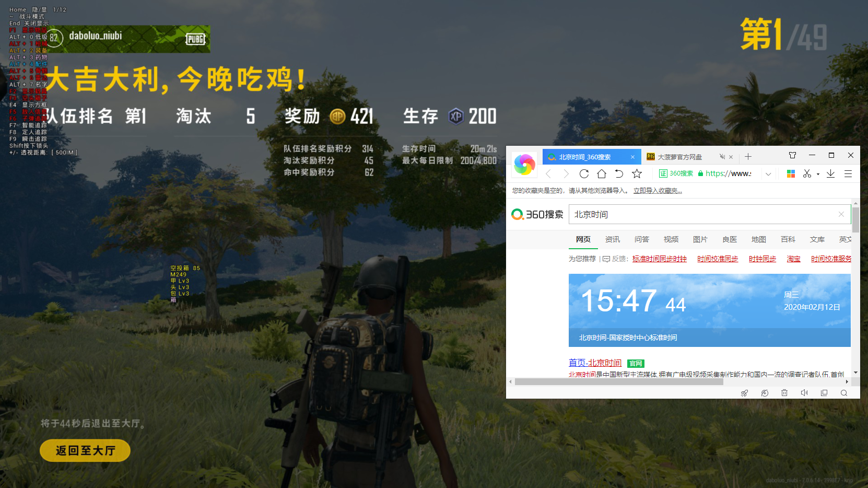Click the scroll-right arrow of horizontal scrollbar

[x=847, y=381]
